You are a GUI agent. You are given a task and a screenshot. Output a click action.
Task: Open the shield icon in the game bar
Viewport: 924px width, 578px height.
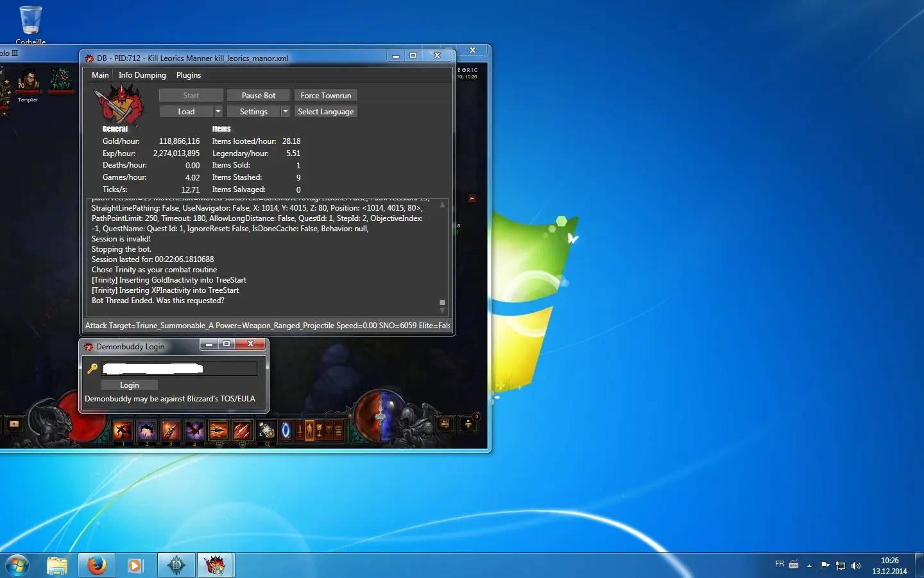coord(329,430)
